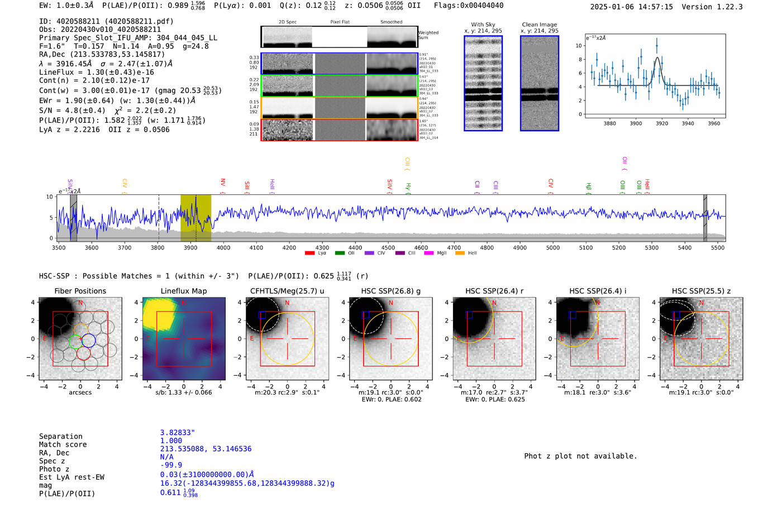The height and width of the screenshot is (532, 782).
Task: Select the HSC SSP(26.4) i band cutout
Action: pyautogui.click(x=598, y=339)
